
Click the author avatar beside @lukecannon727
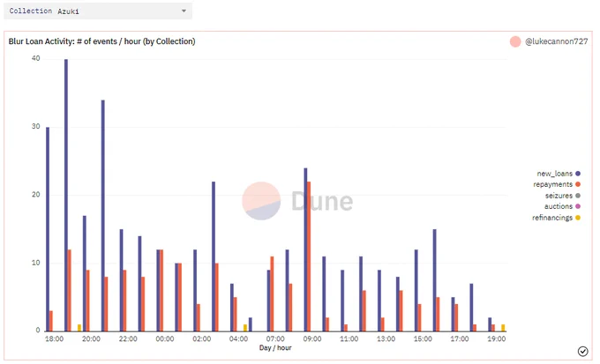click(x=515, y=41)
